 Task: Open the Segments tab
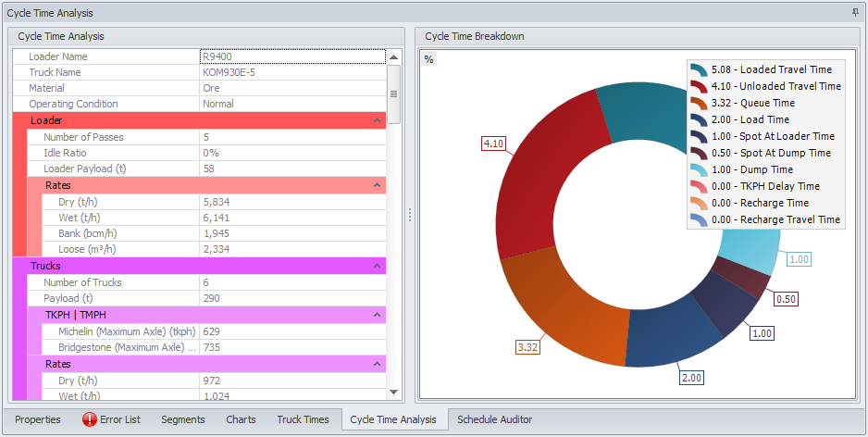[182, 419]
